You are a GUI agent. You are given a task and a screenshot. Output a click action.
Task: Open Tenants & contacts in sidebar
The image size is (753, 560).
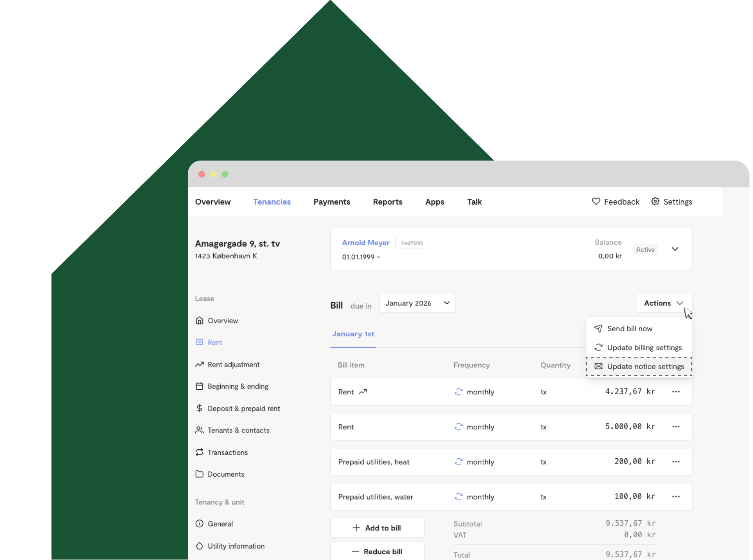238,431
